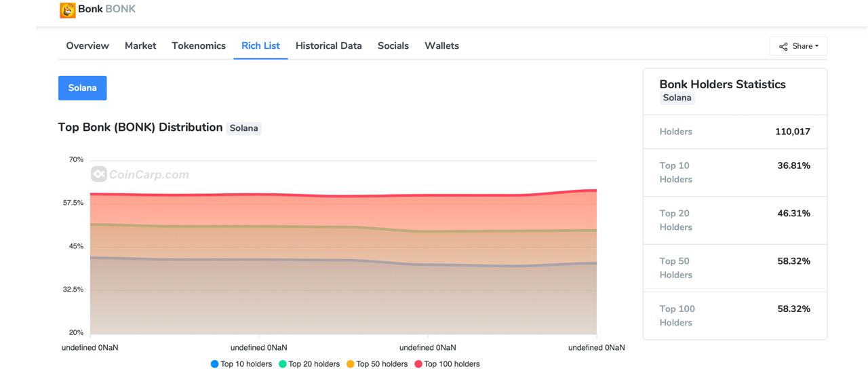This screenshot has width=868, height=373.
Task: Click the 32.5% y-axis label
Action: [x=73, y=289]
